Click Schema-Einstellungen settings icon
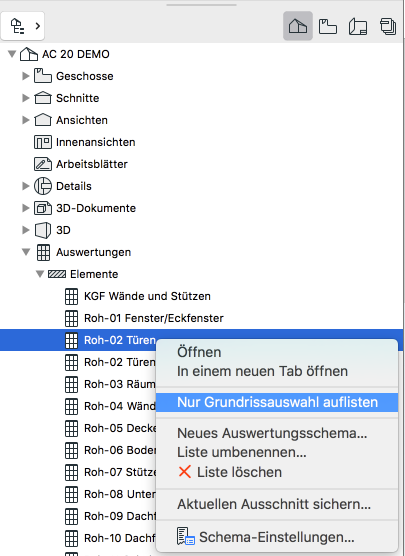 [x=185, y=536]
